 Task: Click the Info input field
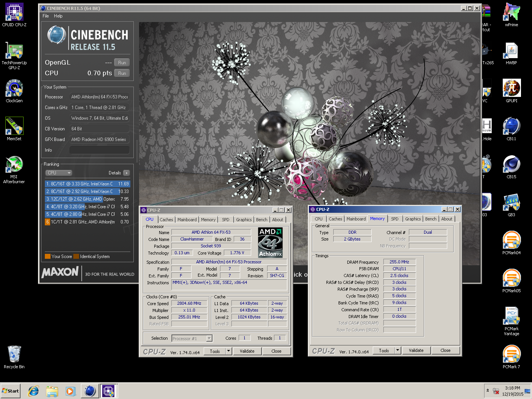point(100,150)
